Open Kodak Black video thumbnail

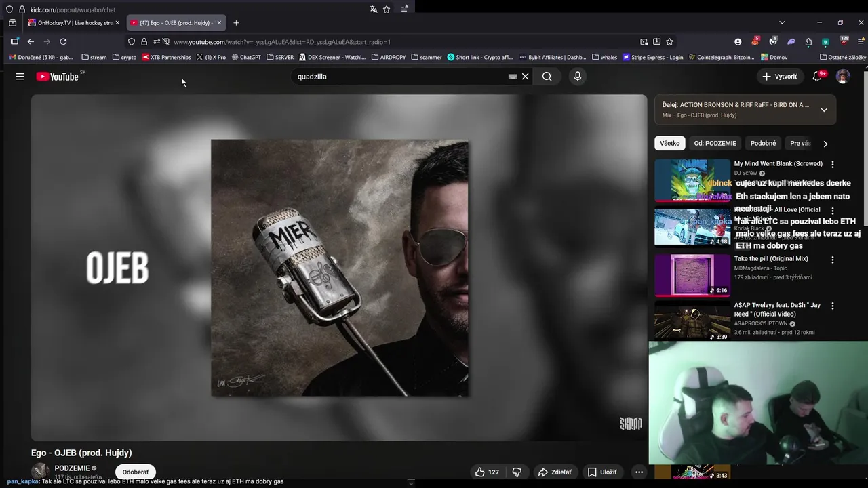pos(692,227)
